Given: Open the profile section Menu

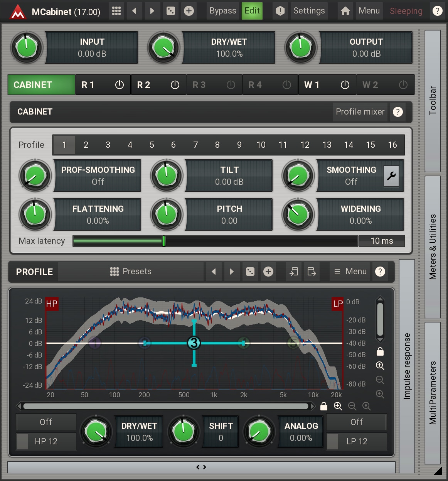Looking at the screenshot, I should pos(350,272).
